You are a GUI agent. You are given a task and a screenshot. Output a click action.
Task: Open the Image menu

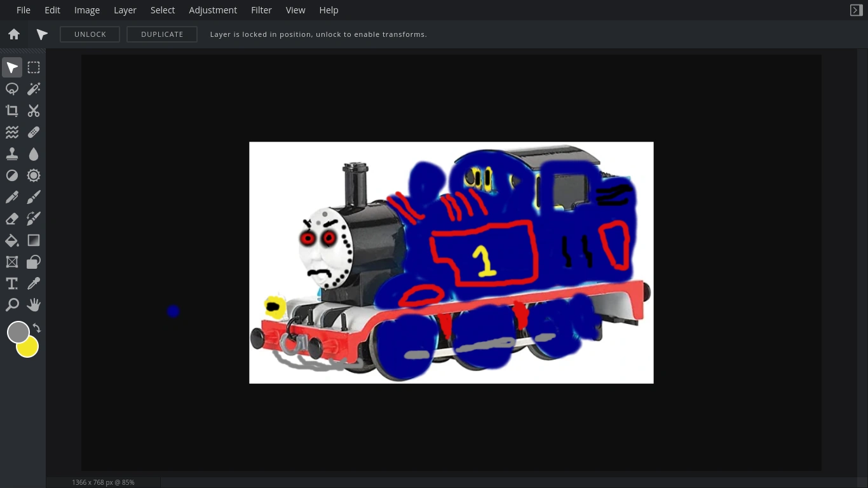pyautogui.click(x=87, y=10)
